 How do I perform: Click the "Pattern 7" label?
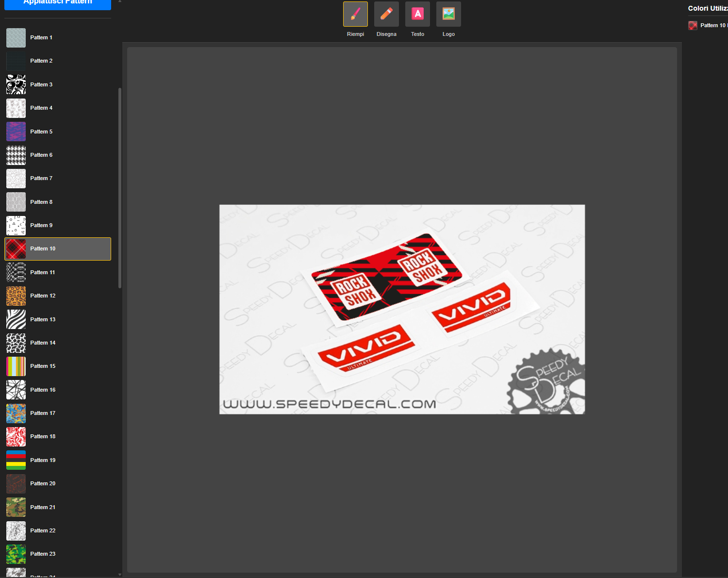(41, 178)
